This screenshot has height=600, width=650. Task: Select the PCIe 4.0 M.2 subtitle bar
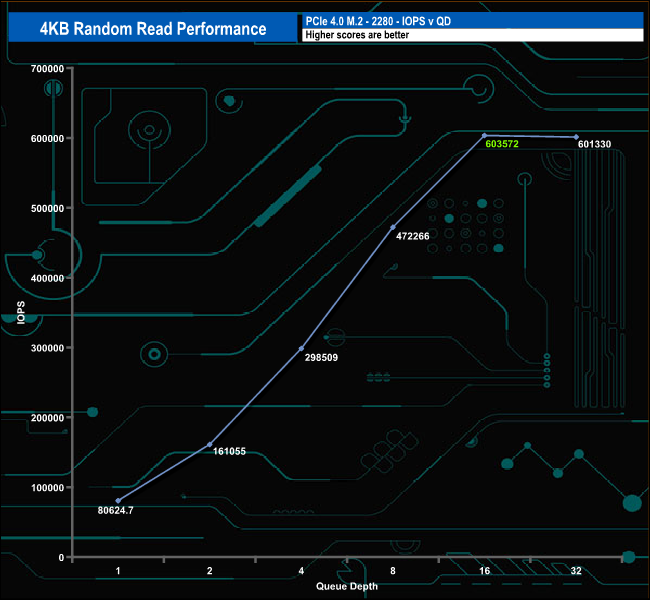click(x=470, y=21)
